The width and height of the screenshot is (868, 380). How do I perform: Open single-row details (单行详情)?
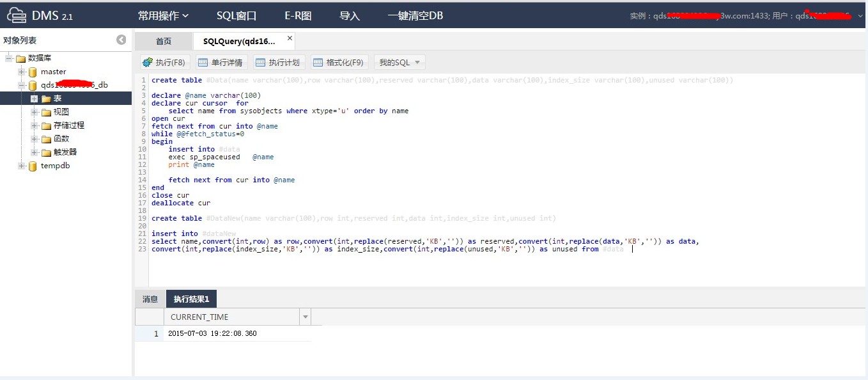tap(221, 63)
